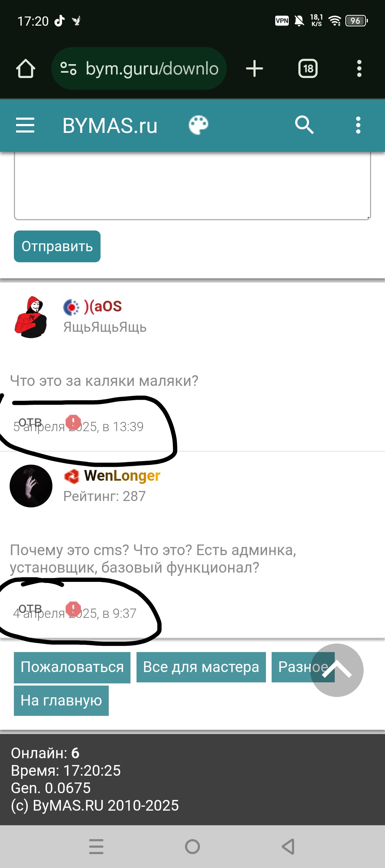Tap the scroll-to-top arrow button
Image resolution: width=385 pixels, height=868 pixels.
pos(337,670)
